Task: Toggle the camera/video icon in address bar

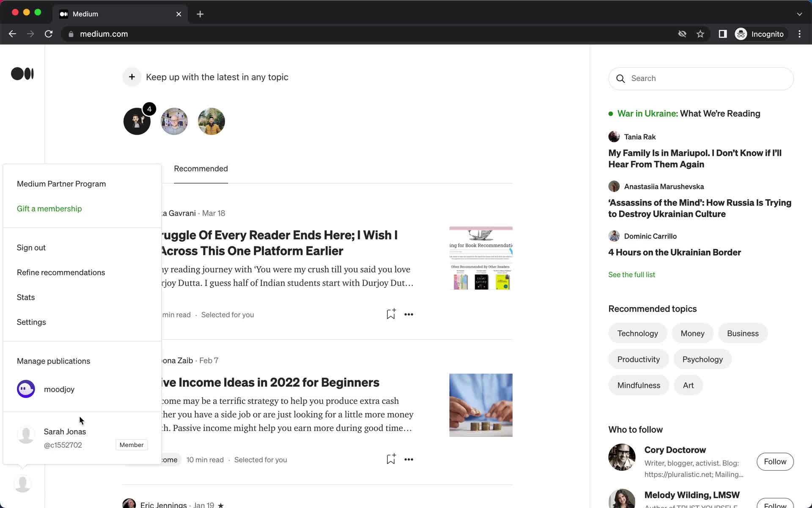Action: (x=682, y=34)
